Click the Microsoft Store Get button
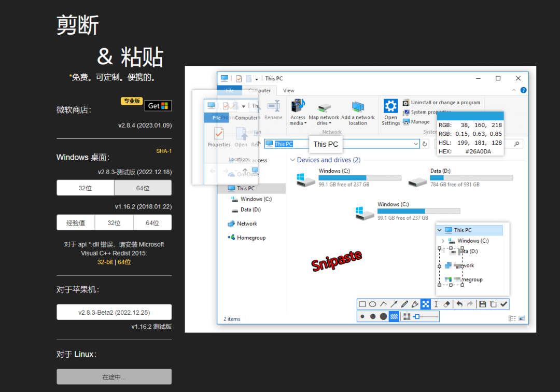This screenshot has height=392, width=560. tap(158, 106)
